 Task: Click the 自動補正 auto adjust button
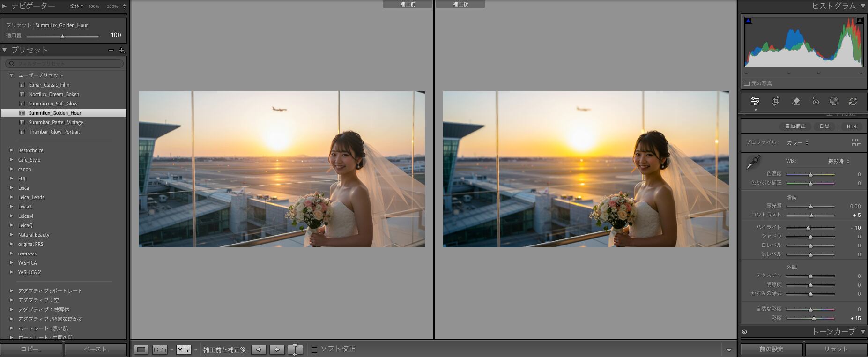[x=795, y=126]
